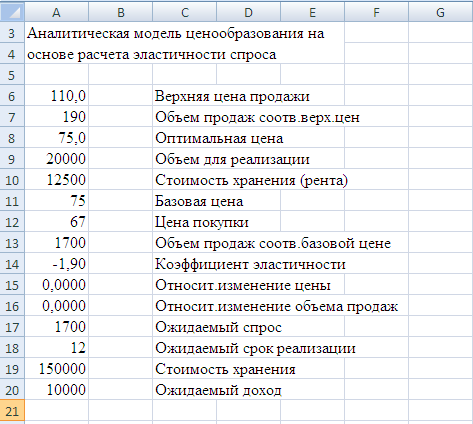The height and width of the screenshot is (424, 473).
Task: Select row 16 header
Action: click(x=12, y=306)
